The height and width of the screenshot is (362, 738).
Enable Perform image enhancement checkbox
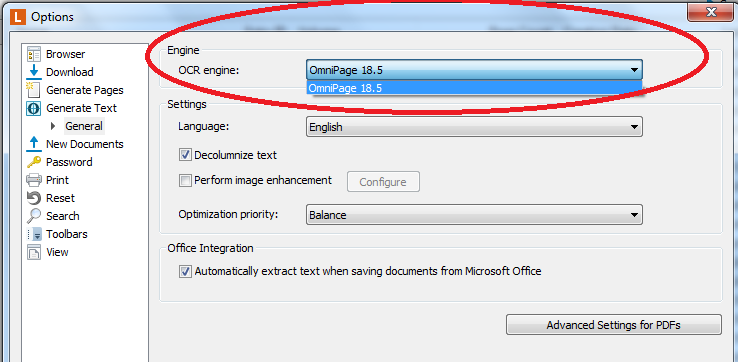coord(185,180)
